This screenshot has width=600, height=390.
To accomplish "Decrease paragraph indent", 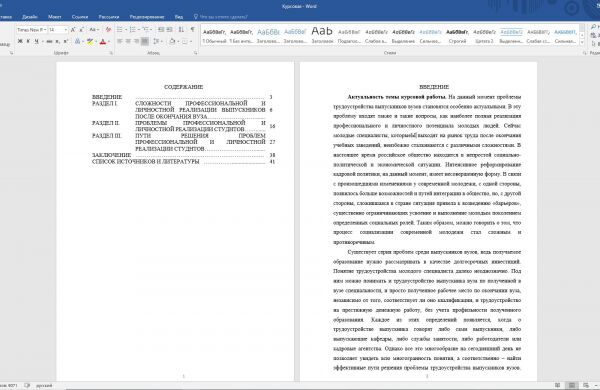I will (x=161, y=29).
